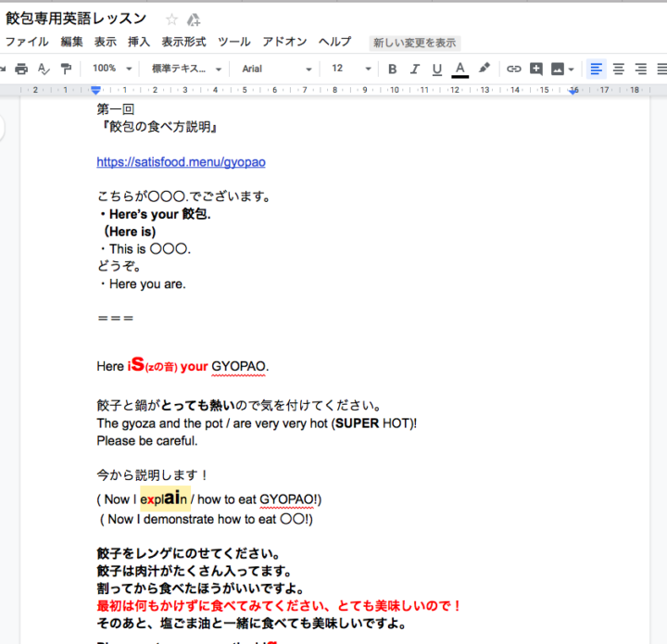Run spell check from the toolbar

tap(44, 69)
